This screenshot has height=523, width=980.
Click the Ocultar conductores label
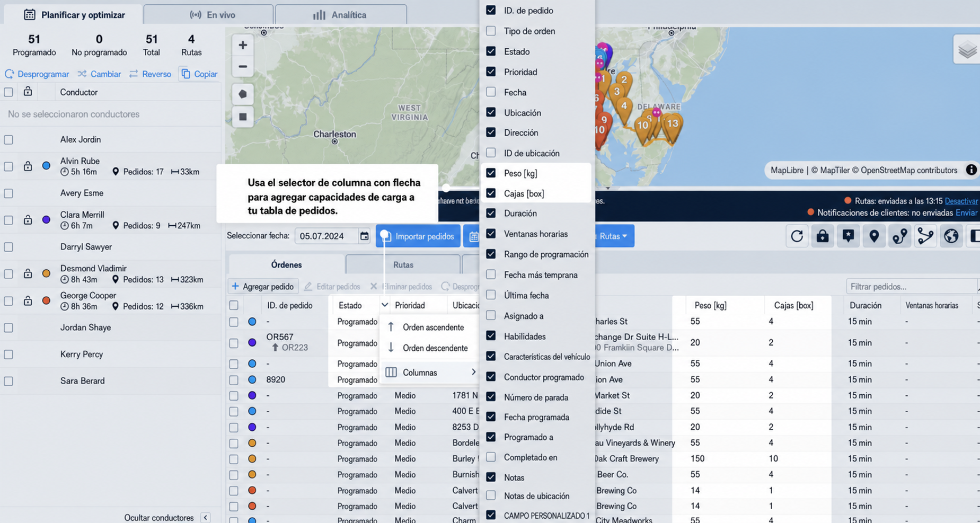tap(159, 518)
